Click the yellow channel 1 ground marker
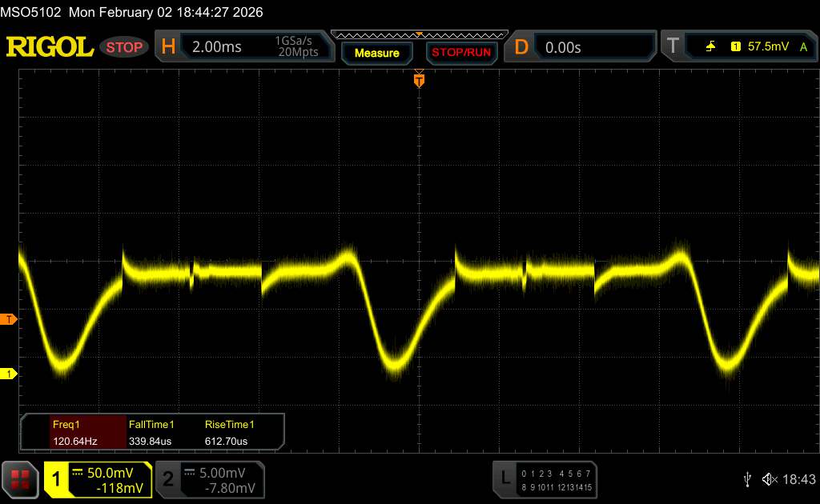 click(x=9, y=374)
